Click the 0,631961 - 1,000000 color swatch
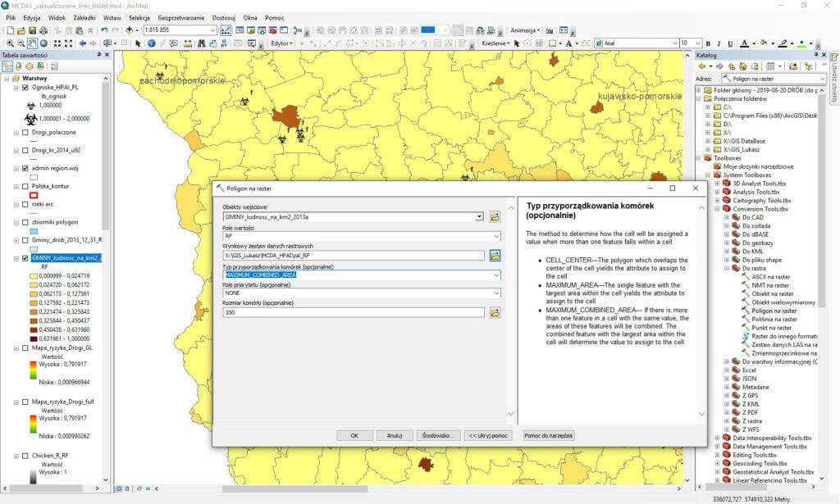Screen dimensions: 840x504 pyautogui.click(x=34, y=338)
